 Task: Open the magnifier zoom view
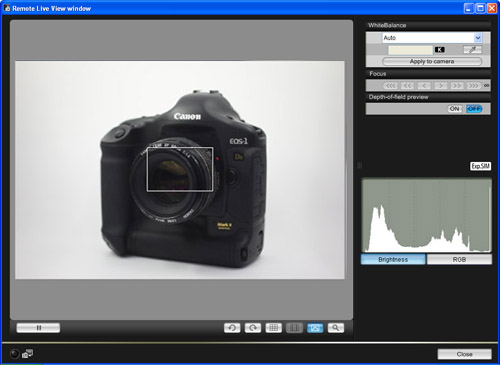pyautogui.click(x=336, y=328)
